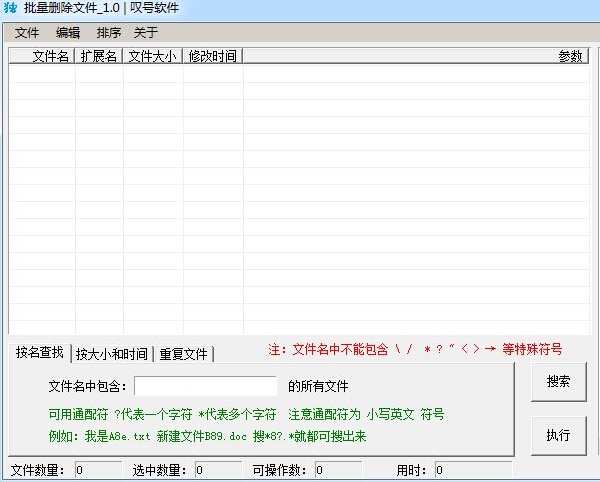
Task: Open the 文件 menu
Action: (27, 33)
